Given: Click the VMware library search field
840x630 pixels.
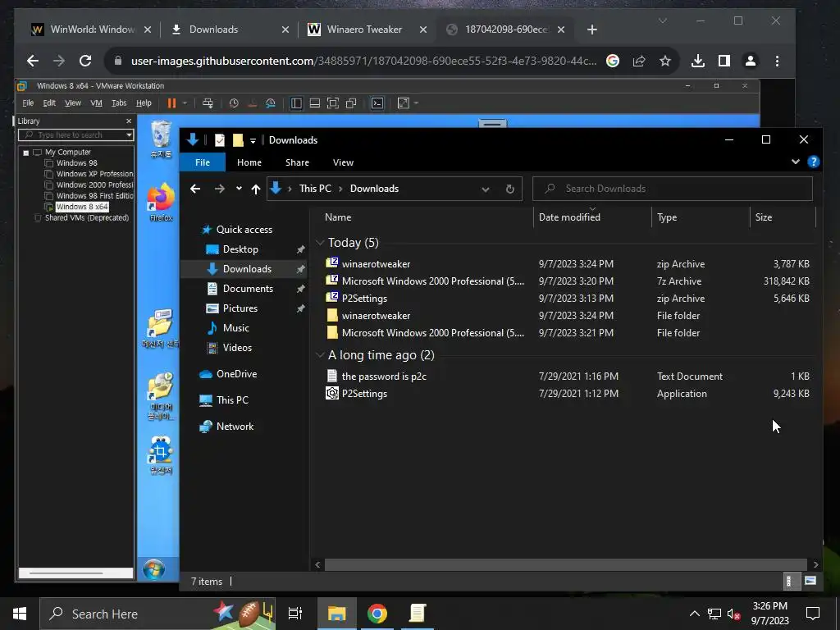Looking at the screenshot, I should click(75, 135).
